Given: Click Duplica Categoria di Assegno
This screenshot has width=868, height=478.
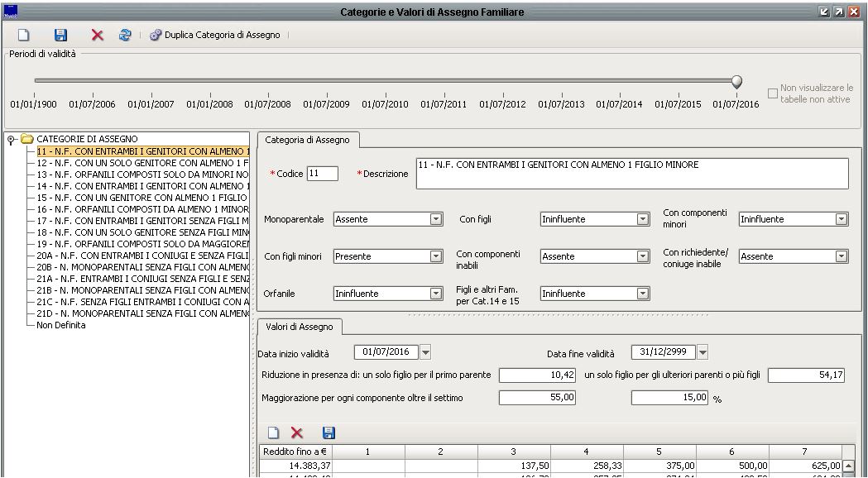Looking at the screenshot, I should tap(215, 36).
